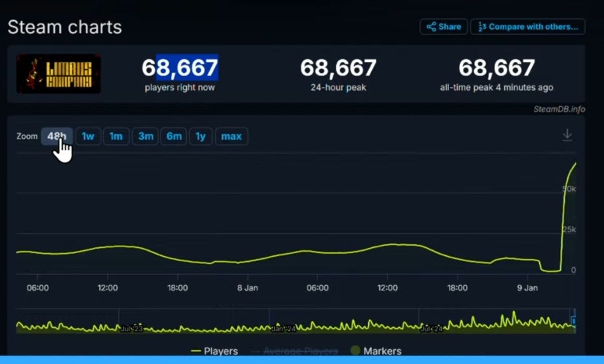The image size is (604, 364).
Task: Click the SteamDB.info credit link
Action: point(559,109)
